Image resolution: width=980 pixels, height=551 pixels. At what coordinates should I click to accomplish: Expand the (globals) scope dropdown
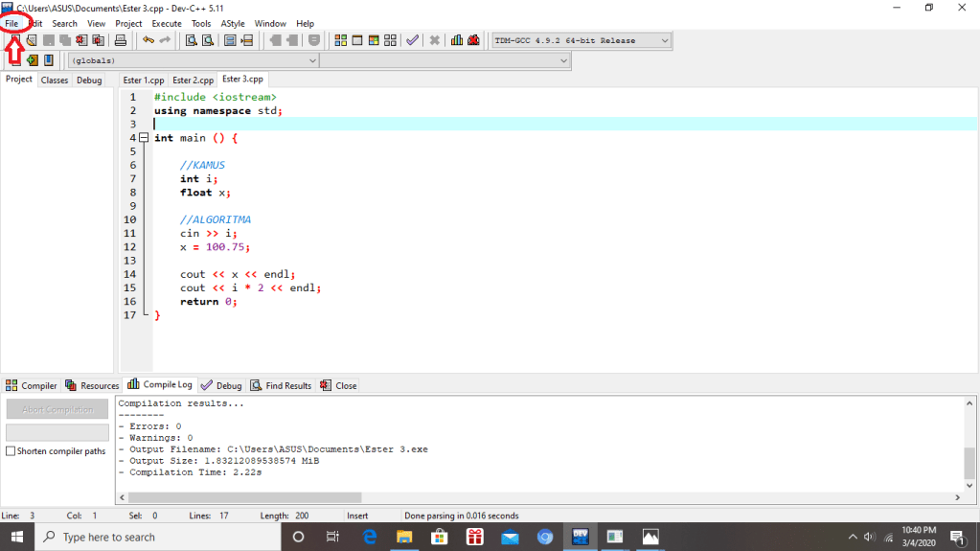click(311, 60)
